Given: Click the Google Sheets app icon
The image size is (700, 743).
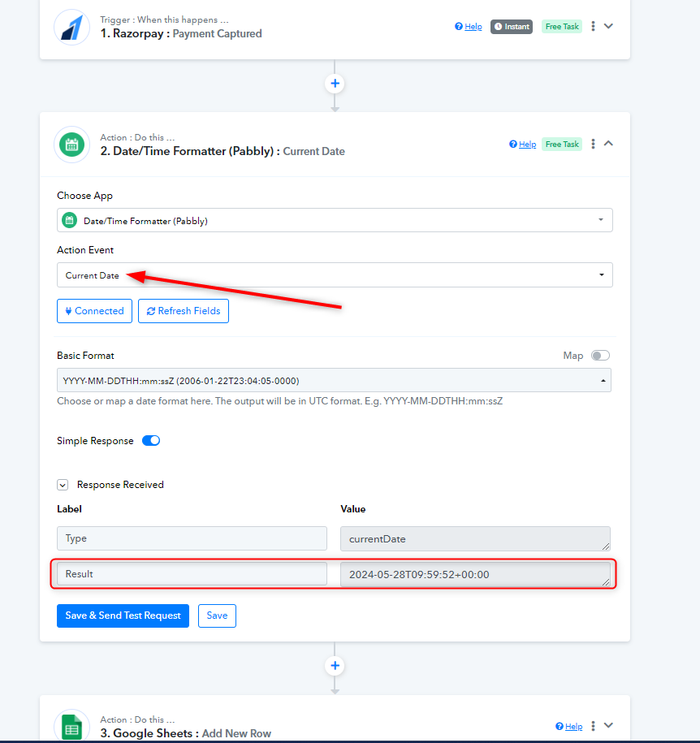Looking at the screenshot, I should click(x=71, y=727).
